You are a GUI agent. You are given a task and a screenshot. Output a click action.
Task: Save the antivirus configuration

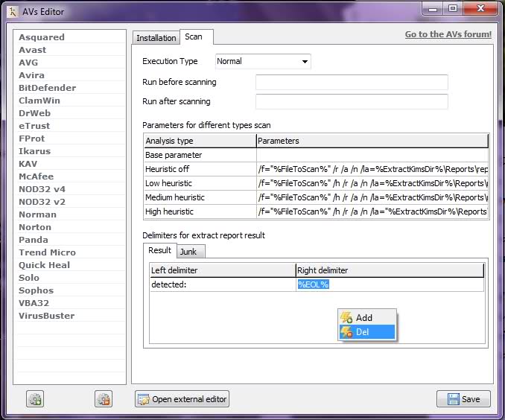[463, 399]
